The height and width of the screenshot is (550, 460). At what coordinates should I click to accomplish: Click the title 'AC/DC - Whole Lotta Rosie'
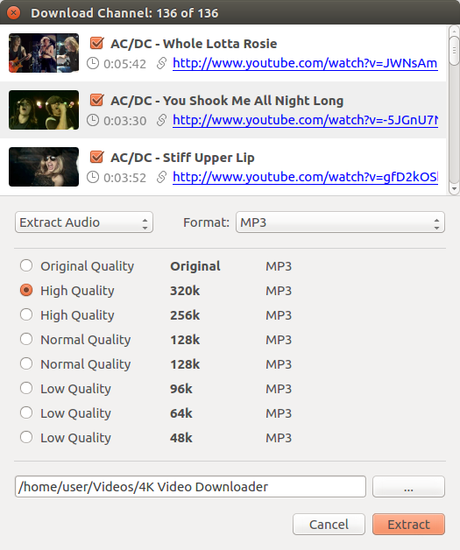pos(194,43)
